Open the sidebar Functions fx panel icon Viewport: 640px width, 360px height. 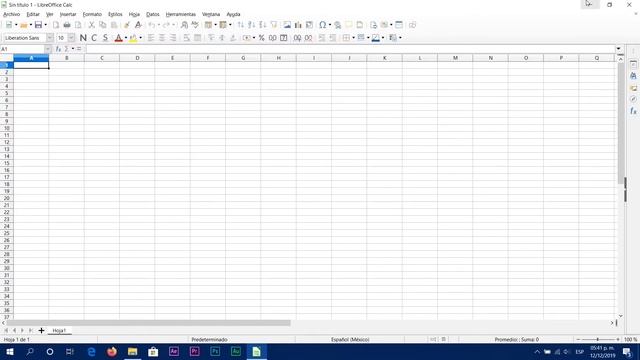tap(633, 111)
